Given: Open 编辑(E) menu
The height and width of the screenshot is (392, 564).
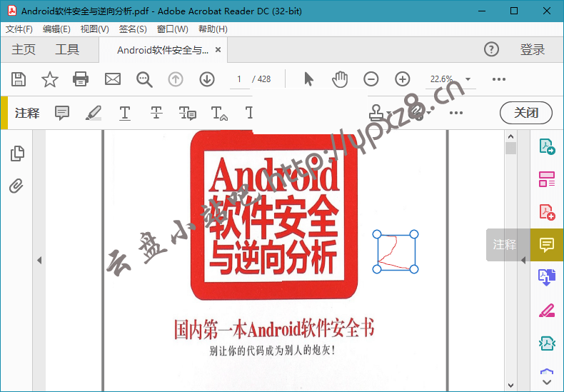Looking at the screenshot, I should click(56, 29).
